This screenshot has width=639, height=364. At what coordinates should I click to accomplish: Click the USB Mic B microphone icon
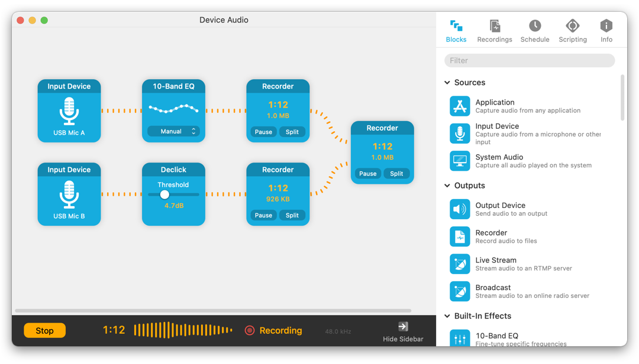(x=69, y=194)
